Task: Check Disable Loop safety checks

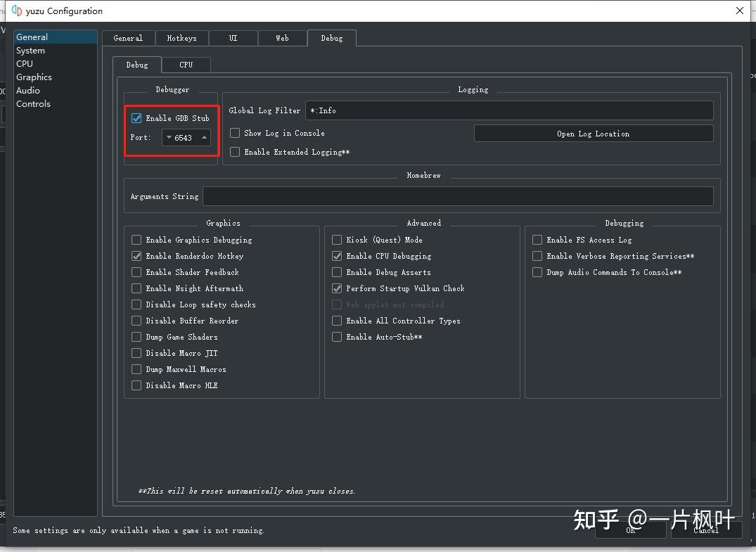Action: pos(136,304)
